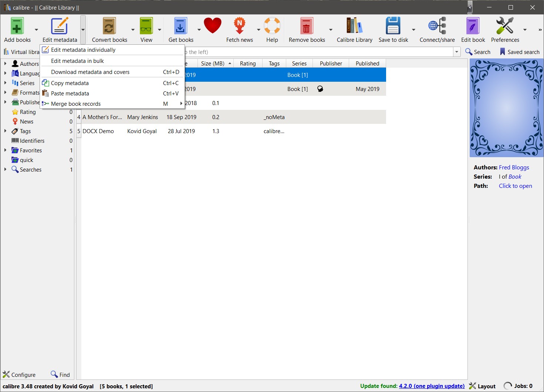Select Copy metadata menu entry
Viewport: 544px width, 392px height.
[x=112, y=83]
